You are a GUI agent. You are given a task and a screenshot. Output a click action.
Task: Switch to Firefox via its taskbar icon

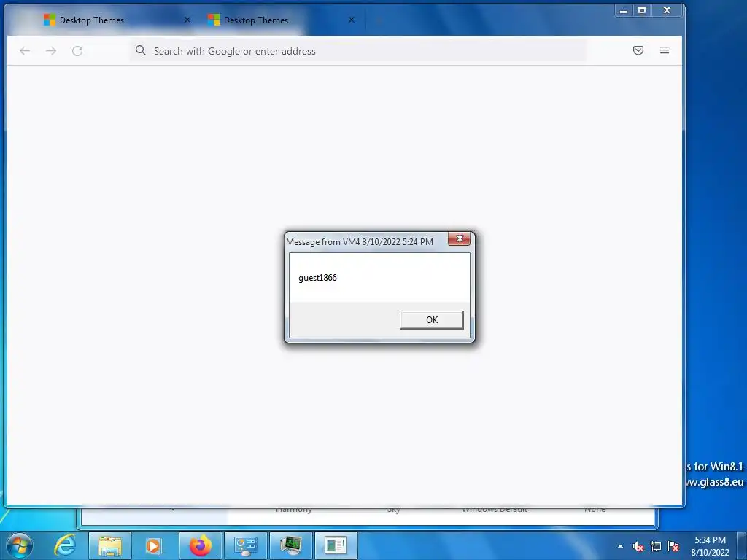click(x=201, y=545)
